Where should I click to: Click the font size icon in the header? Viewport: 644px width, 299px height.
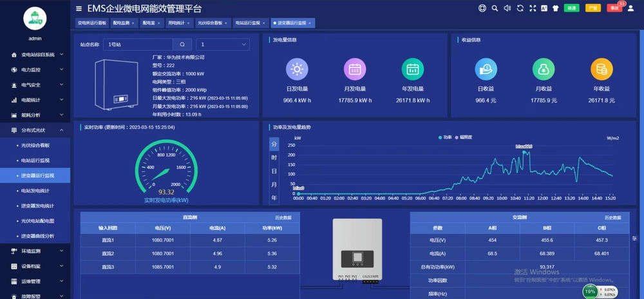point(544,8)
